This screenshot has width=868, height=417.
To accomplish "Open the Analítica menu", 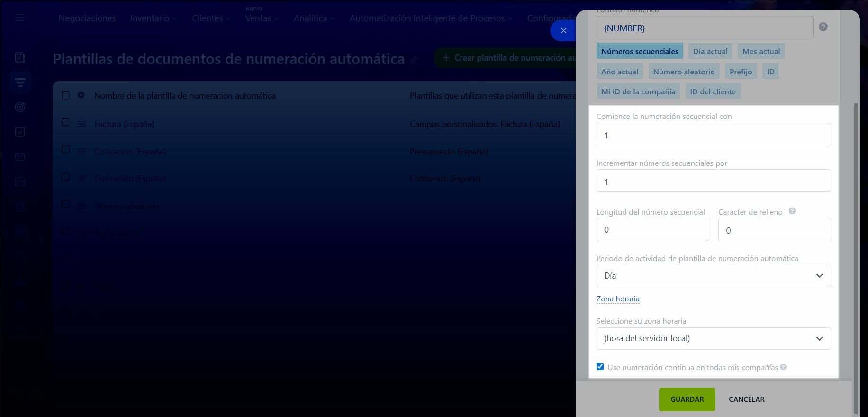I will [x=314, y=18].
